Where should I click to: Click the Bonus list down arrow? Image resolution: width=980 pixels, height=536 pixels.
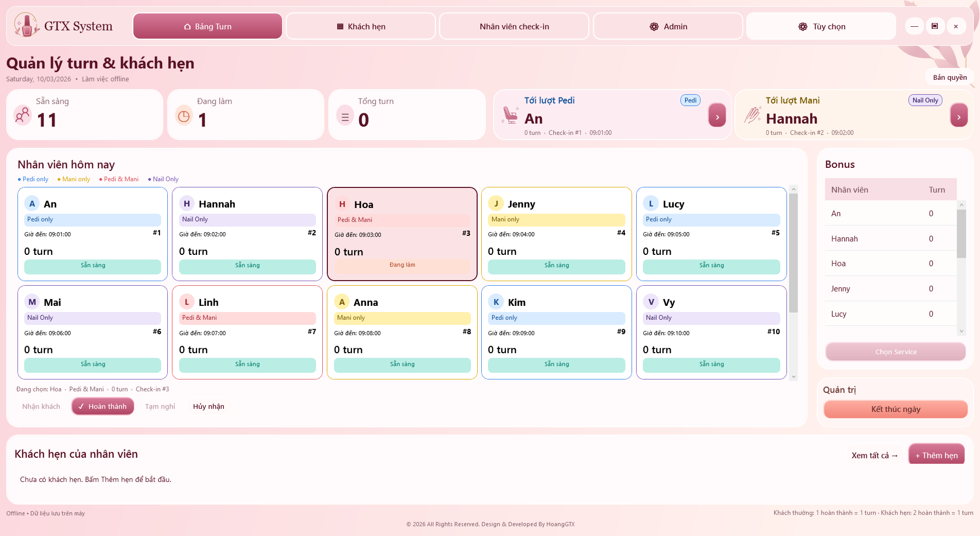(x=961, y=332)
